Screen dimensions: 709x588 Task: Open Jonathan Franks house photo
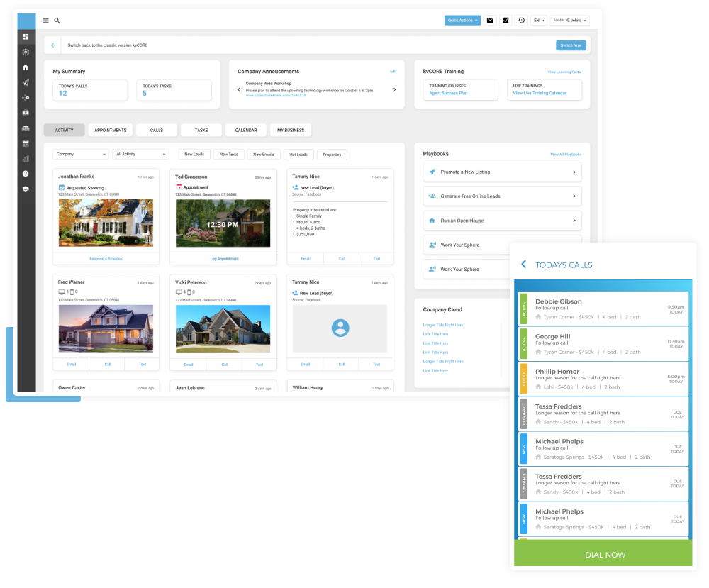click(106, 223)
